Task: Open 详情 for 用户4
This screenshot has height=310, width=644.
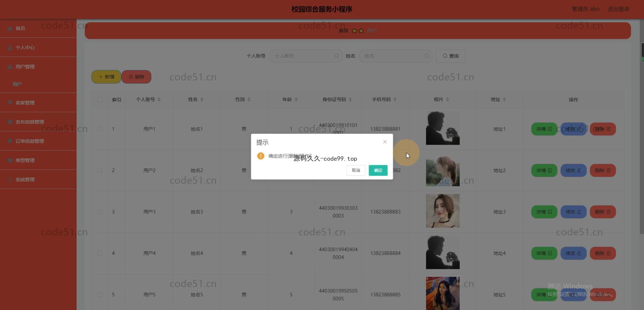Action: tap(544, 253)
